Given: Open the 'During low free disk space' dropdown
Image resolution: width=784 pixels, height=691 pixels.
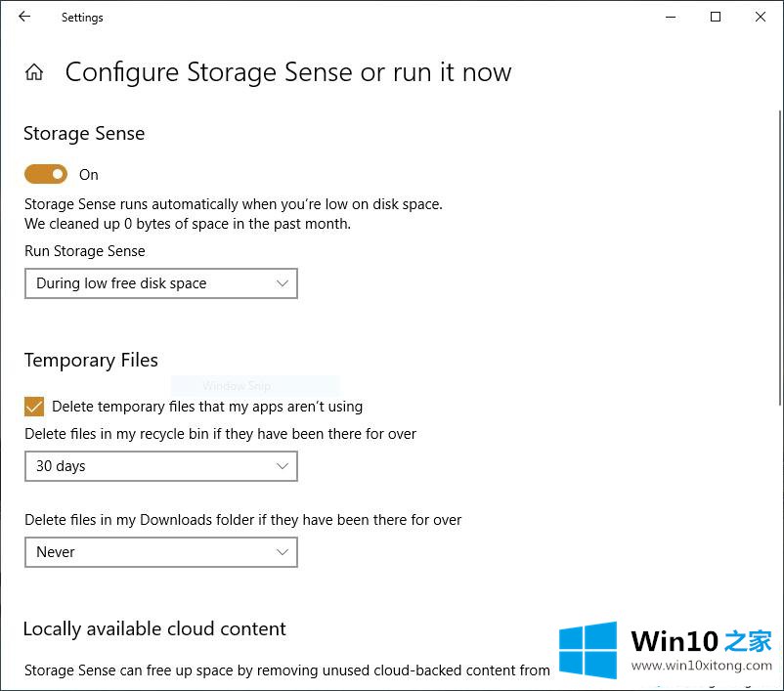Looking at the screenshot, I should click(161, 283).
